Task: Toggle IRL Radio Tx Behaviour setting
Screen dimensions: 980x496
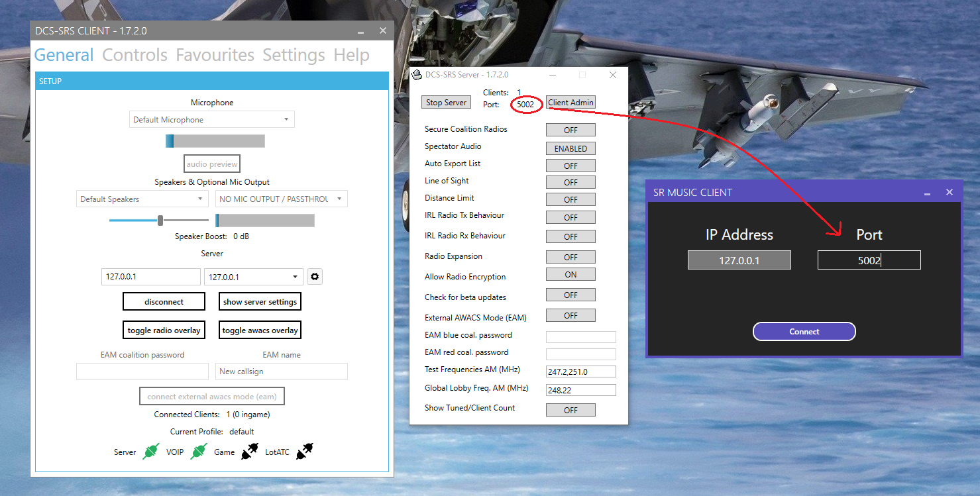Action: pyautogui.click(x=571, y=217)
